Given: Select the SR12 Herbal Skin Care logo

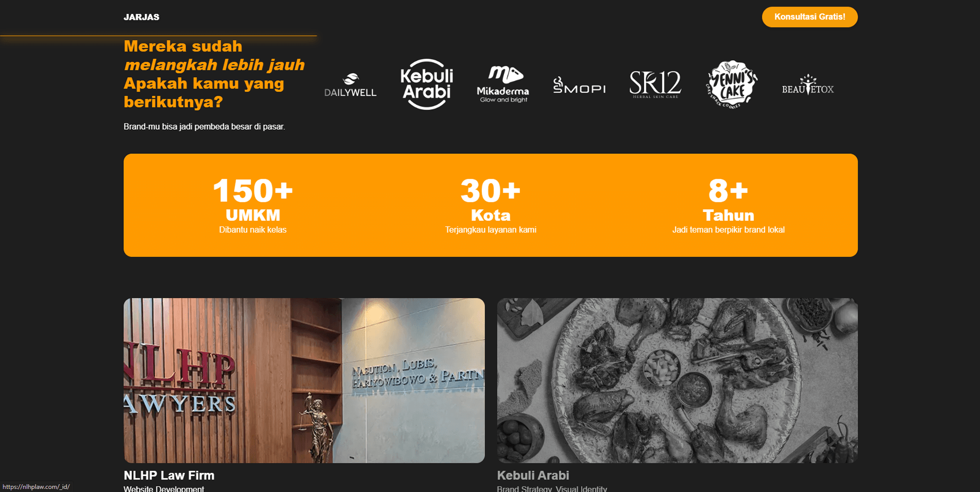Looking at the screenshot, I should coord(655,84).
